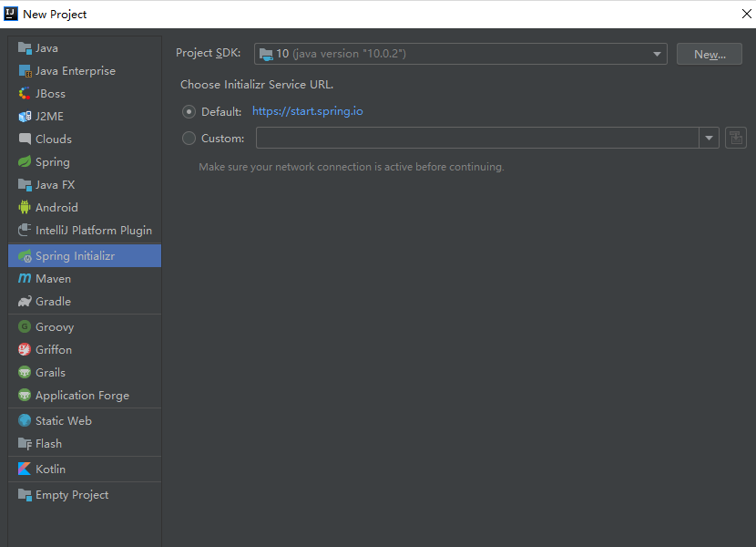756x547 pixels.
Task: Select the Java FX list entry
Action: (x=85, y=184)
